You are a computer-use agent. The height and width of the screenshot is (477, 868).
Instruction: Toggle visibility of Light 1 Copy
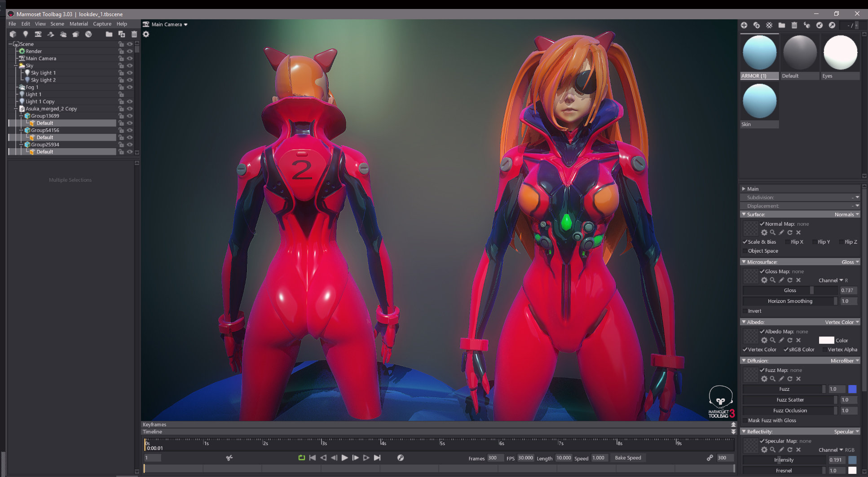[x=130, y=101]
